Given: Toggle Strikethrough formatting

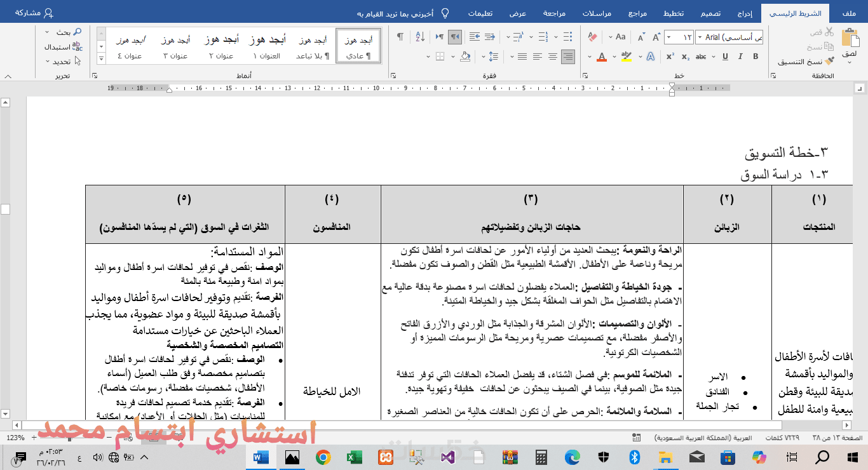Looking at the screenshot, I should [700, 57].
